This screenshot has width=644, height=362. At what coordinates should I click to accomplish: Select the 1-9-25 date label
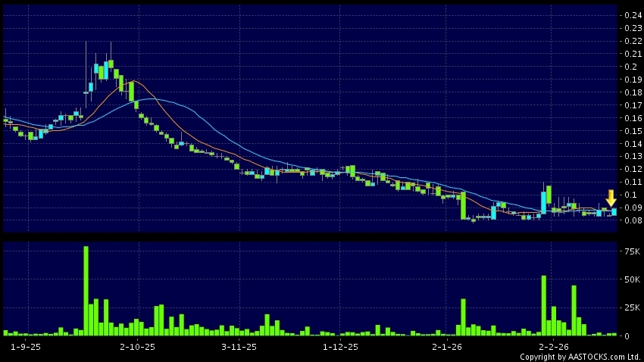click(27, 346)
